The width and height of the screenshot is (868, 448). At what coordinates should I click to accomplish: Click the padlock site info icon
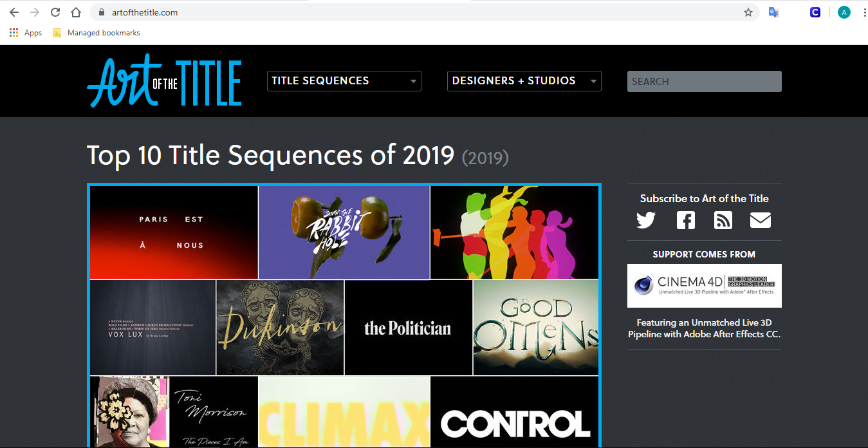[101, 12]
